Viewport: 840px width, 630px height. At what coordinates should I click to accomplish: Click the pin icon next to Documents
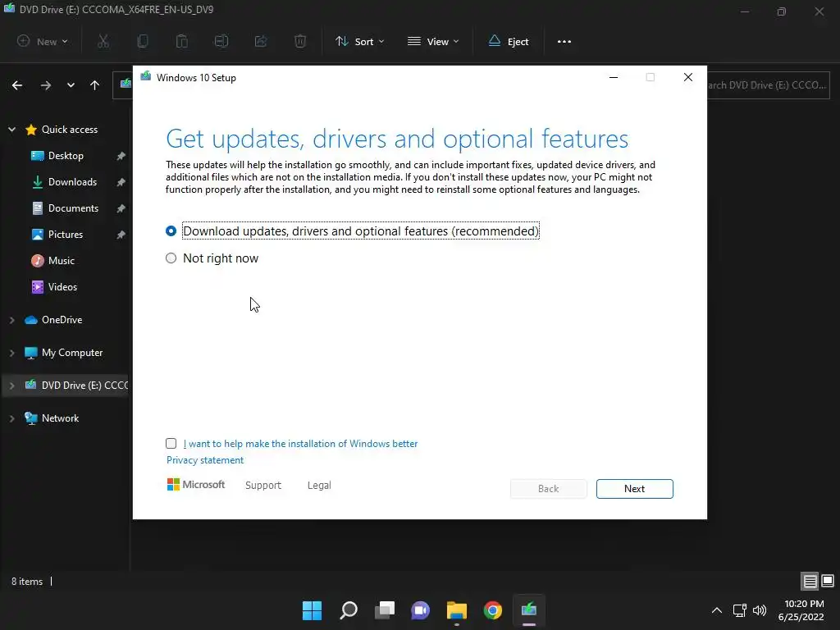121,208
